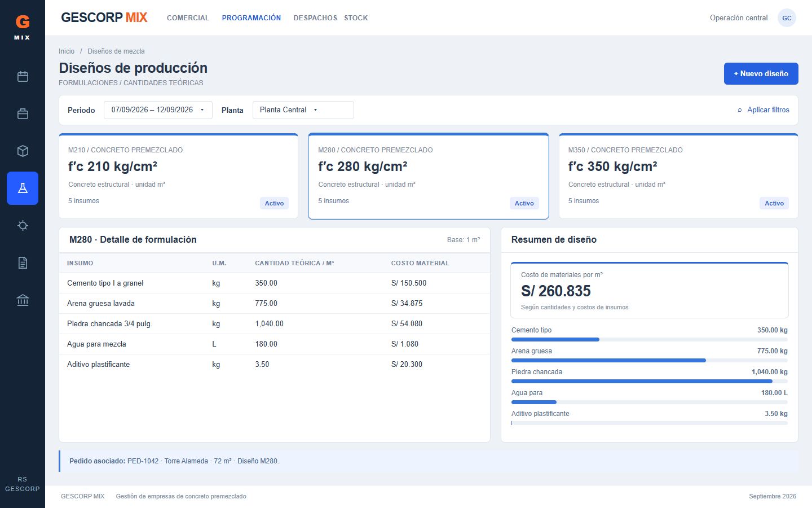812x508 pixels.
Task: Select the flask mix designs sidebar icon
Action: point(23,189)
